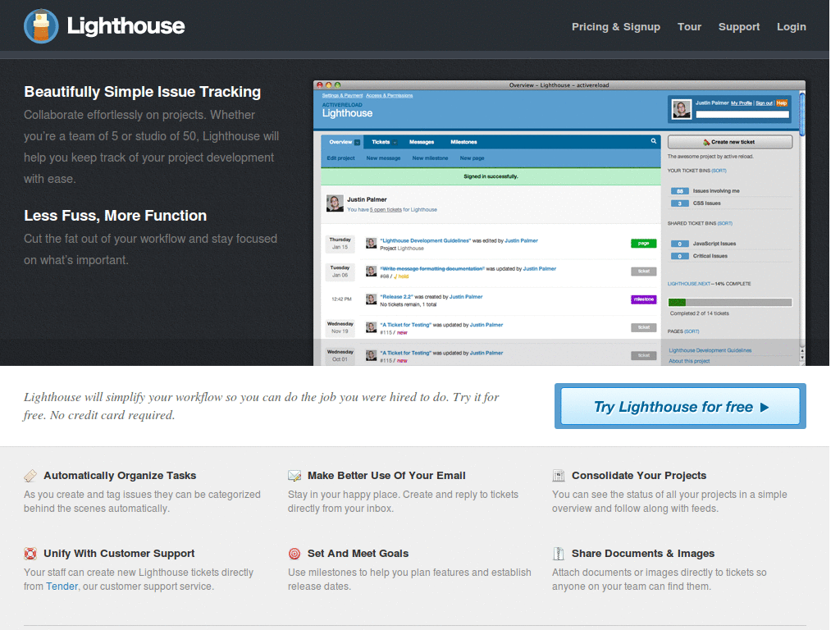This screenshot has height=630, width=840.
Task: Open the Overview tab dropdown arrow
Action: click(x=356, y=140)
